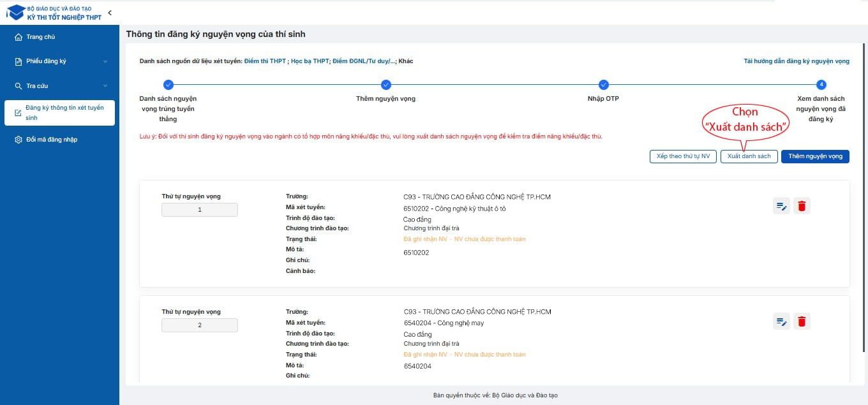Screen dimensions: 868x405
Task: Click the gear icon for Đổi mã đăng nhập
Action: tap(18, 140)
